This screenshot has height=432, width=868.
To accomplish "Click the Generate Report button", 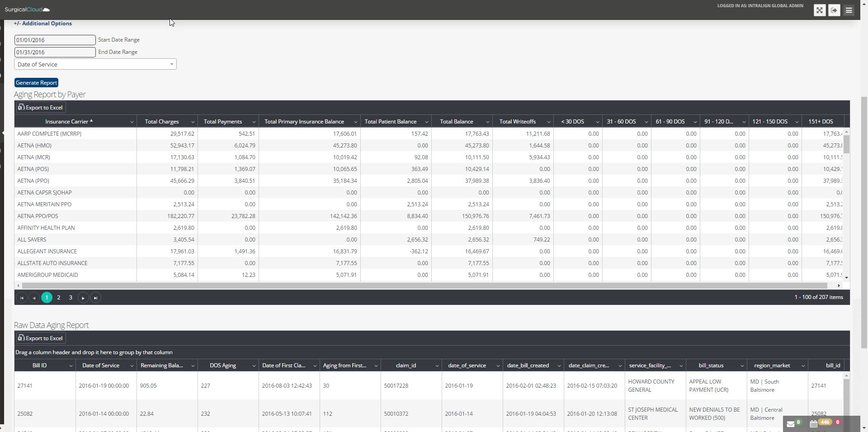I will [x=36, y=83].
